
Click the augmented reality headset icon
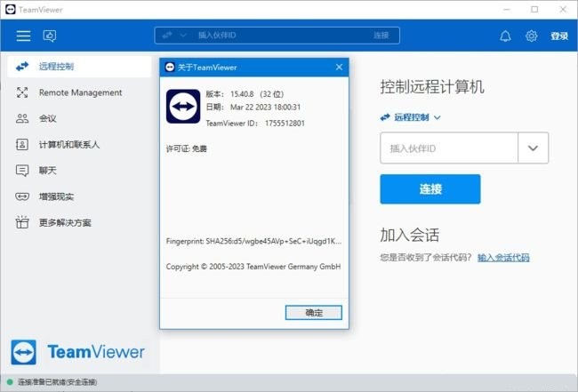coord(22,196)
